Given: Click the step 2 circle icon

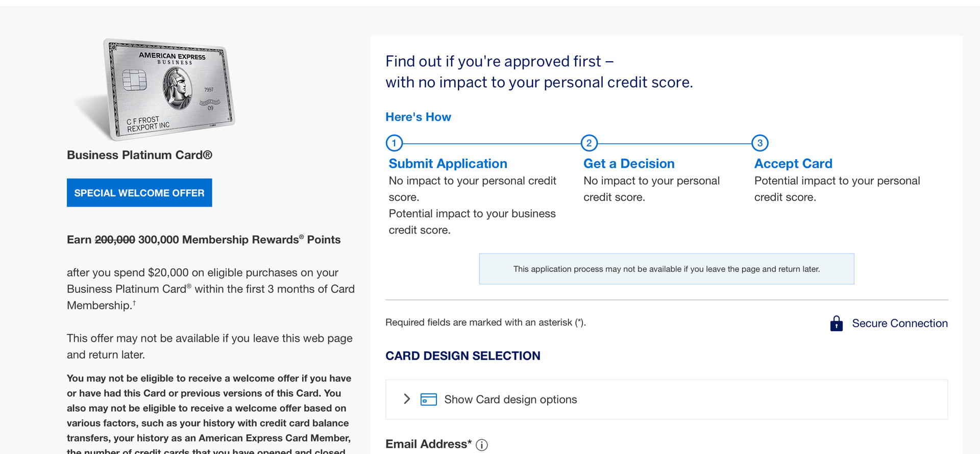Looking at the screenshot, I should coord(589,143).
